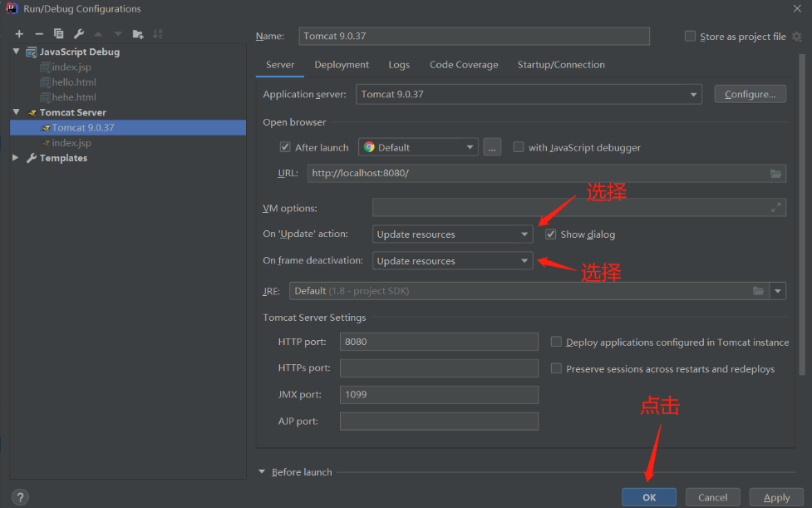812x508 pixels.
Task: Switch to Logs tab
Action: [x=399, y=65]
